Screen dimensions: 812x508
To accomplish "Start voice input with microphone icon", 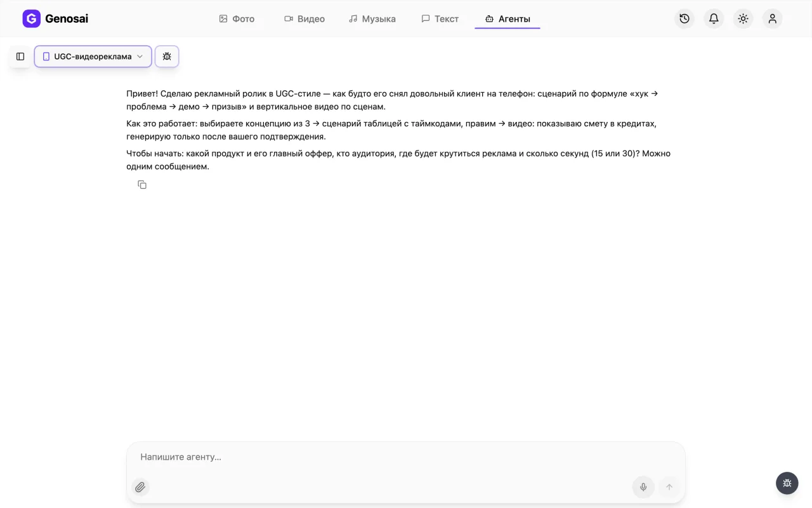I will (643, 487).
